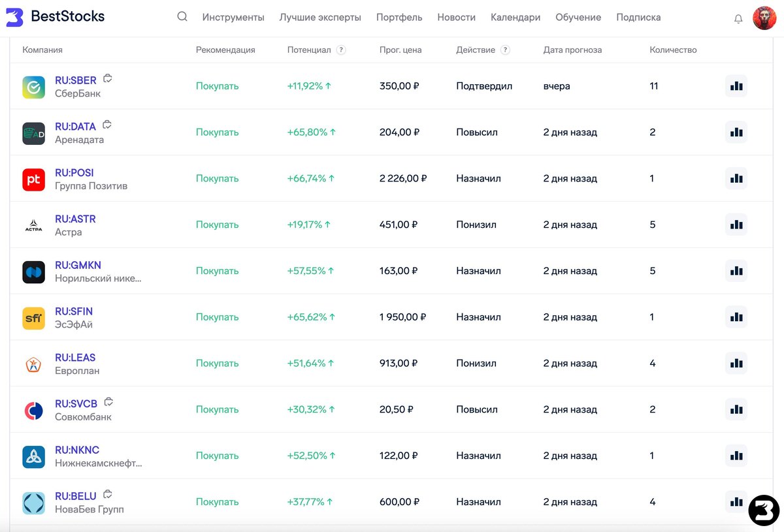Open the RU:SBER ticker link
The height and width of the screenshot is (532, 784).
click(76, 80)
